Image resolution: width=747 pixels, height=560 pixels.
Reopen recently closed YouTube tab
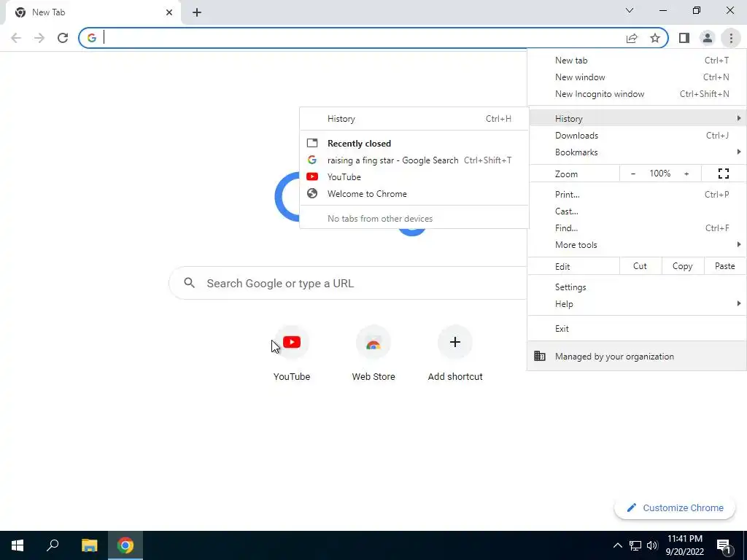[414, 176]
